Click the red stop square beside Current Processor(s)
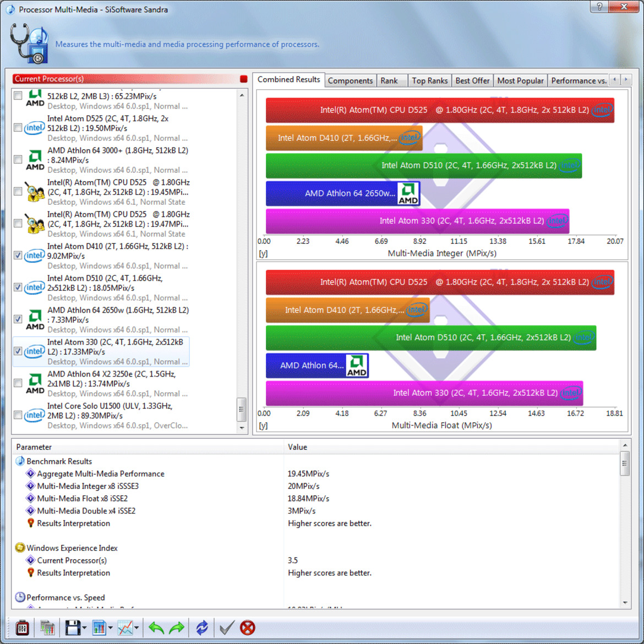This screenshot has width=644, height=644. click(x=243, y=79)
